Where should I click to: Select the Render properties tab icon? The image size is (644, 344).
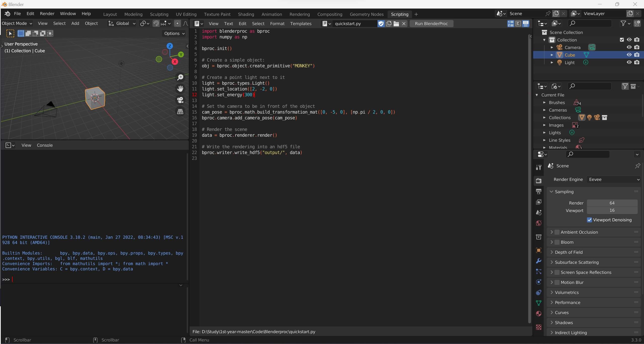pos(538,180)
